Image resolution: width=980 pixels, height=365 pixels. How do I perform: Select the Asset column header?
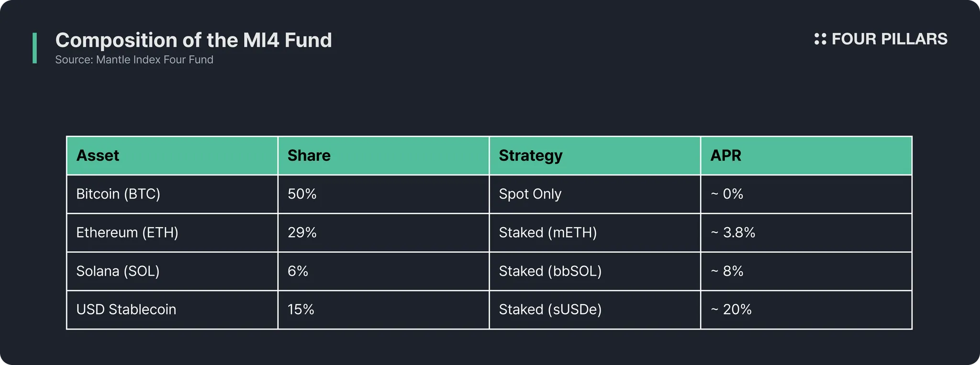[x=98, y=155]
